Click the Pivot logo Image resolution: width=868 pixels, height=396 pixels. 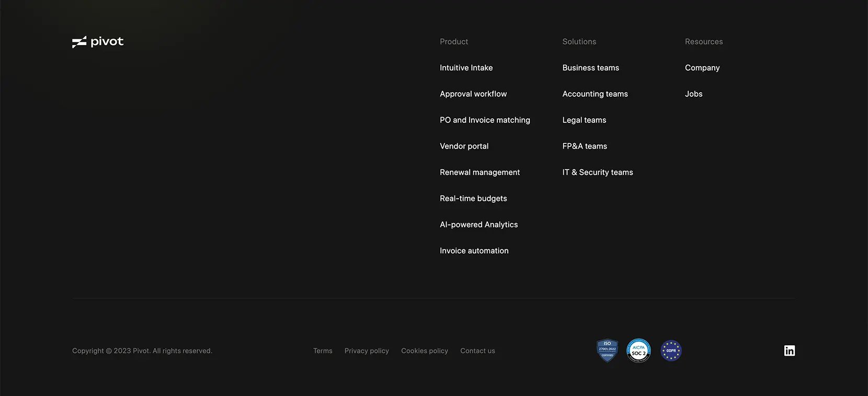click(98, 42)
